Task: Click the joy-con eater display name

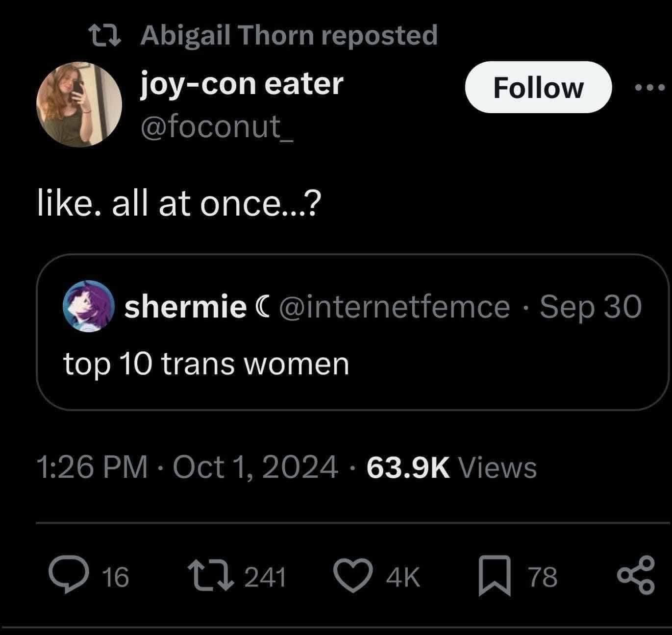Action: (242, 84)
